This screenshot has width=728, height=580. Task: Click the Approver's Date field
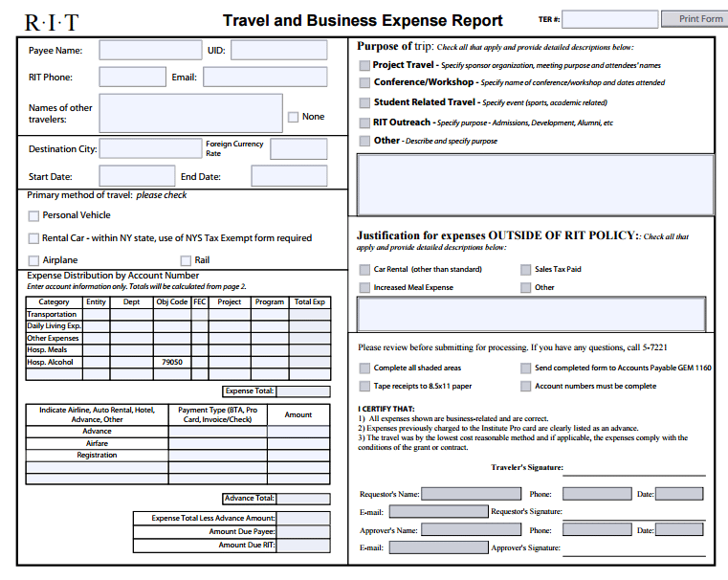pyautogui.click(x=679, y=529)
